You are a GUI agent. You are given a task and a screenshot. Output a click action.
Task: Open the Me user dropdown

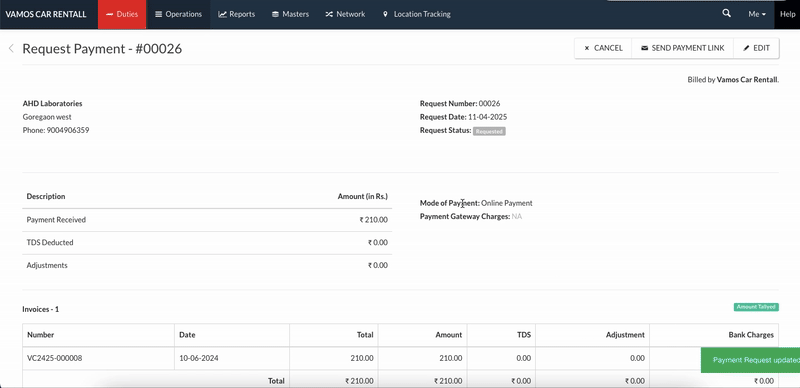tap(757, 14)
